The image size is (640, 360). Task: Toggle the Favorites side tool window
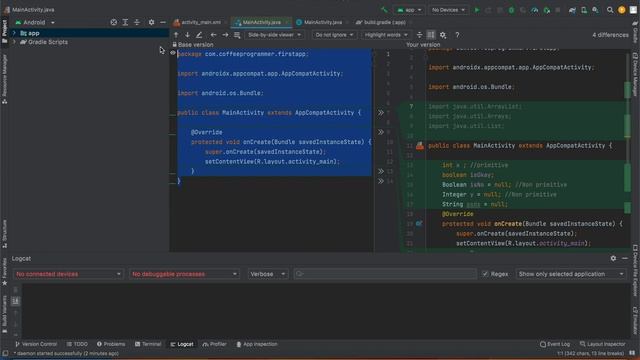[4, 271]
